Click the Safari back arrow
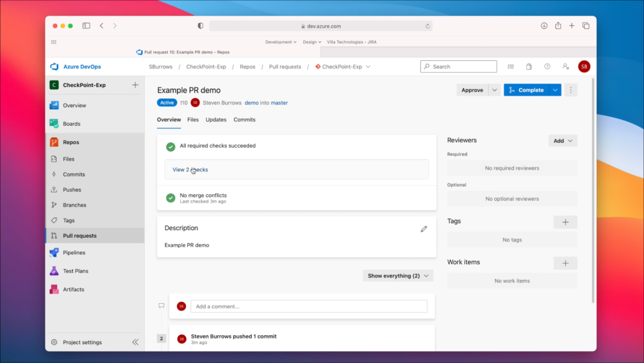Screen dimensions: 644x363 pyautogui.click(x=101, y=25)
